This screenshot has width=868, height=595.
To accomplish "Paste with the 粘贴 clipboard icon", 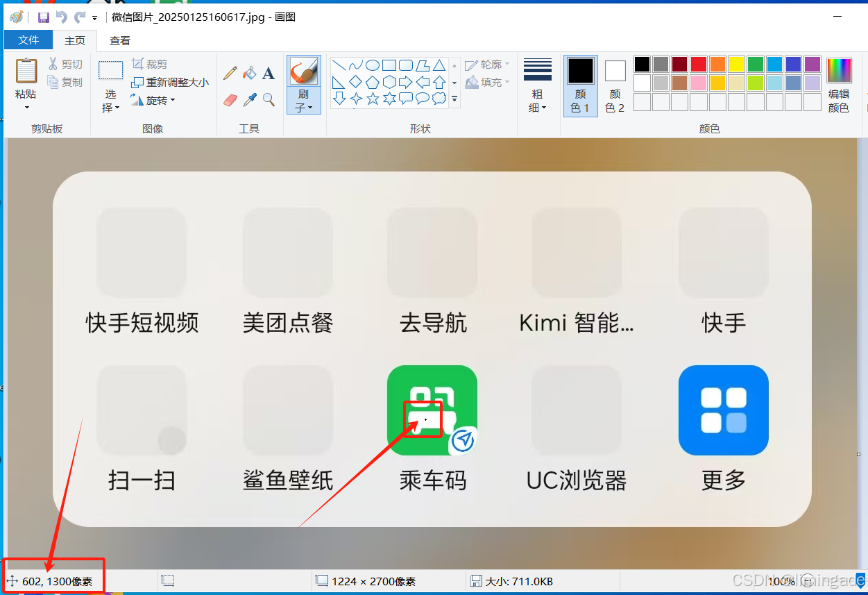I will pos(27,71).
